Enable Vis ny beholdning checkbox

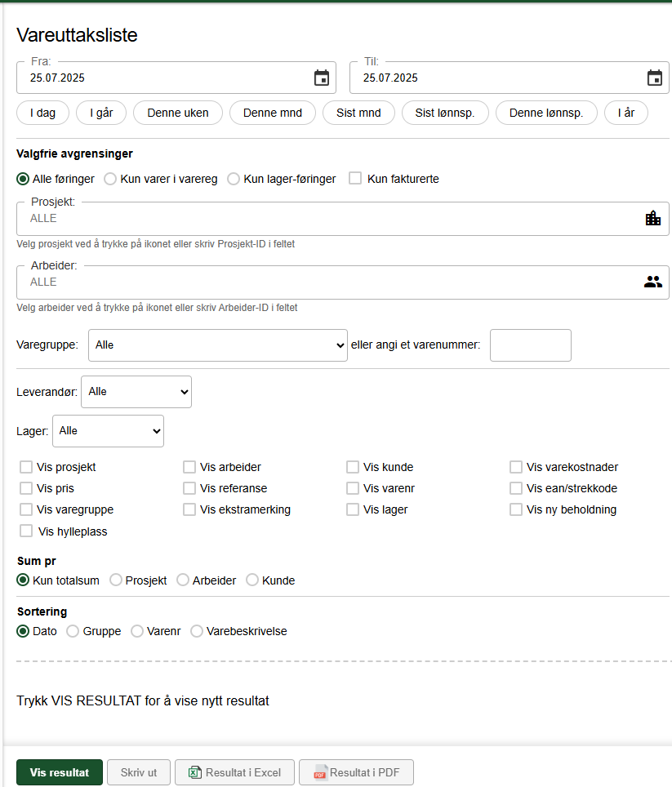[x=516, y=509]
